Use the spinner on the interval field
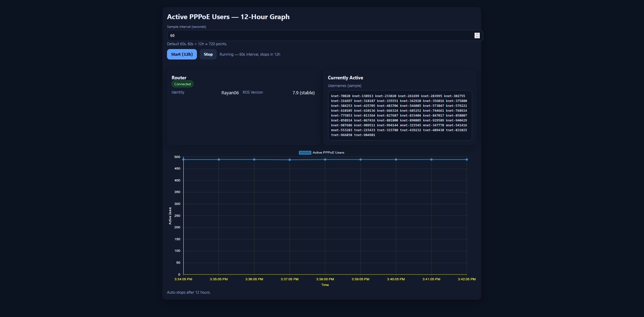Viewport: 644px width, 317px height. pyautogui.click(x=477, y=35)
